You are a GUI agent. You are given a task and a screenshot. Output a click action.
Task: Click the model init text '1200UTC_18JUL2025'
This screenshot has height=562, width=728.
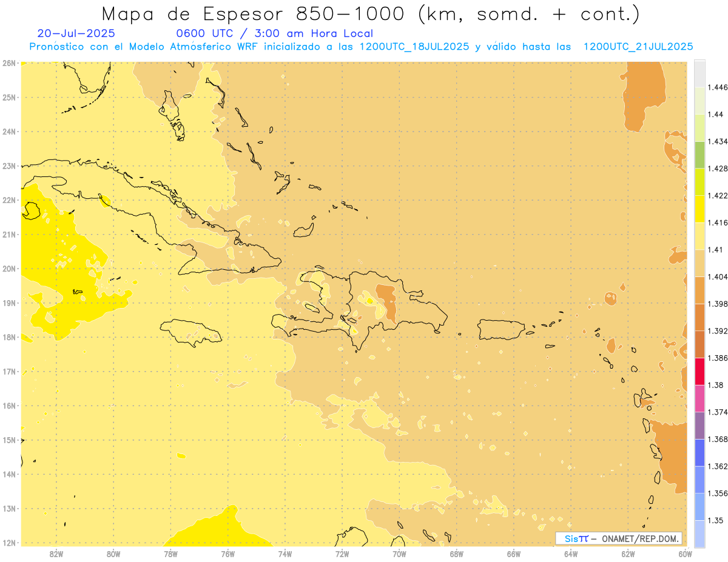[x=414, y=47]
